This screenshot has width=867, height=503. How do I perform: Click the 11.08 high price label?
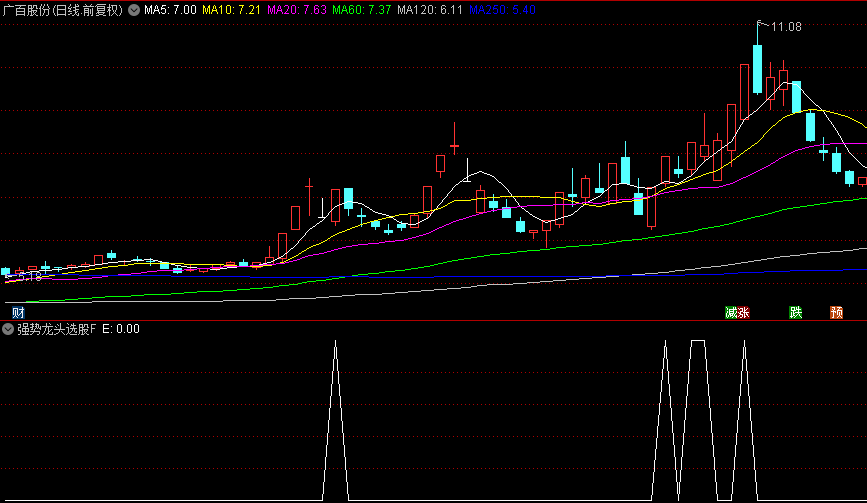787,27
